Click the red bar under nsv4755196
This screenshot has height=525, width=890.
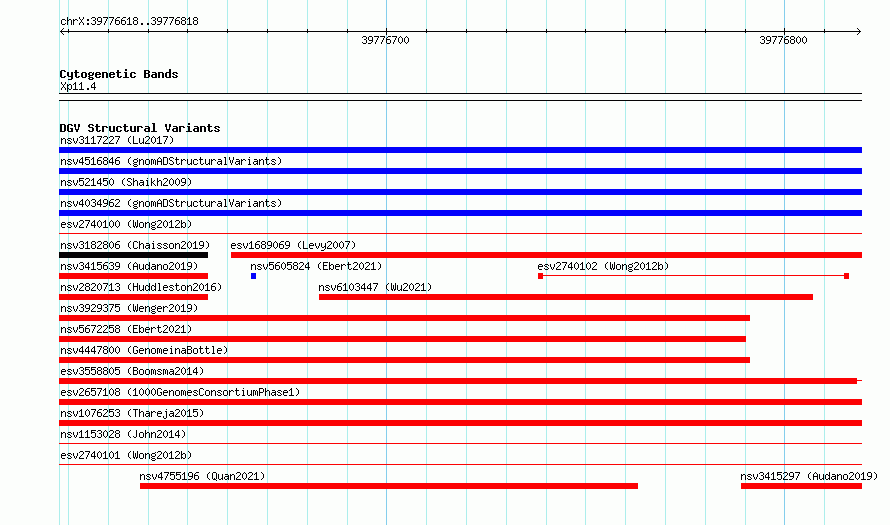pos(389,486)
